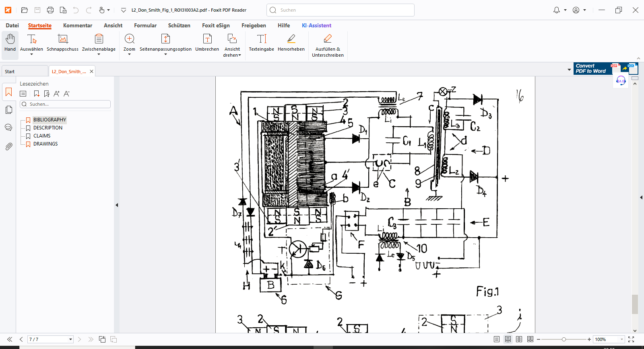Open the Kommentar ribbon tab

click(x=78, y=25)
